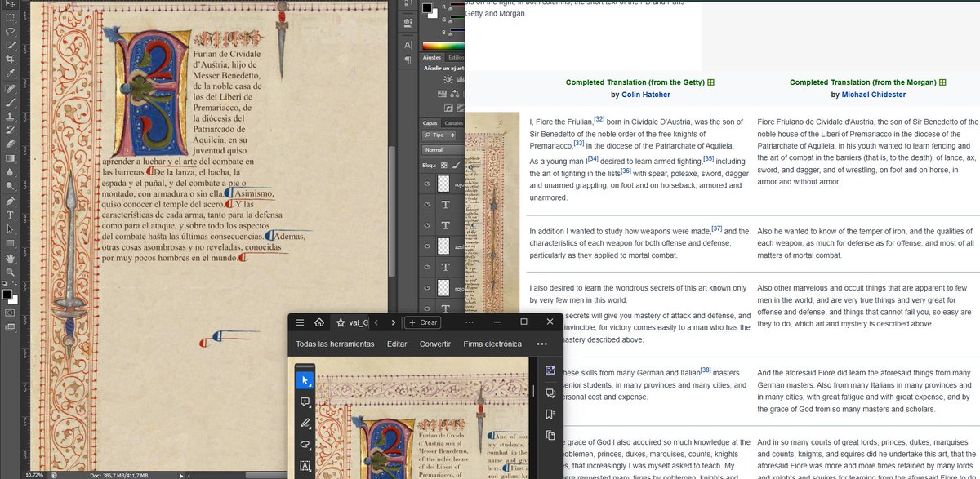Viewport: 980px width, 479px height.
Task: Open the Normal blending mode dropdown
Action: pos(443,150)
